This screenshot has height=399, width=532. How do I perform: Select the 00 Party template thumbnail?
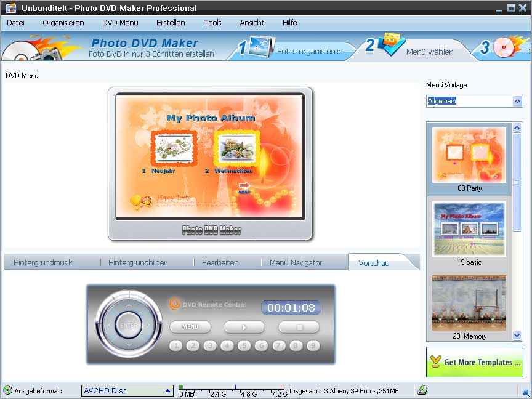point(469,155)
